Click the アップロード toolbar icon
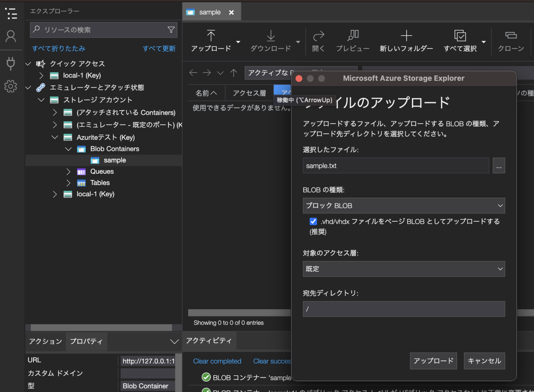The width and height of the screenshot is (534, 392). pos(211,41)
